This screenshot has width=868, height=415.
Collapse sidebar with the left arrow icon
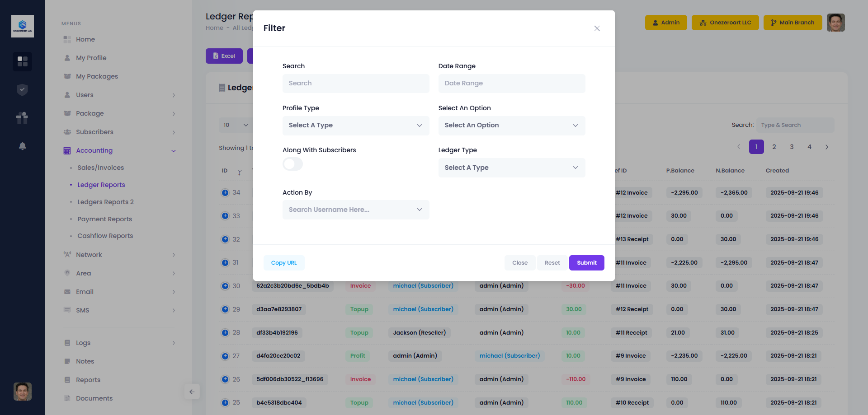tap(192, 392)
